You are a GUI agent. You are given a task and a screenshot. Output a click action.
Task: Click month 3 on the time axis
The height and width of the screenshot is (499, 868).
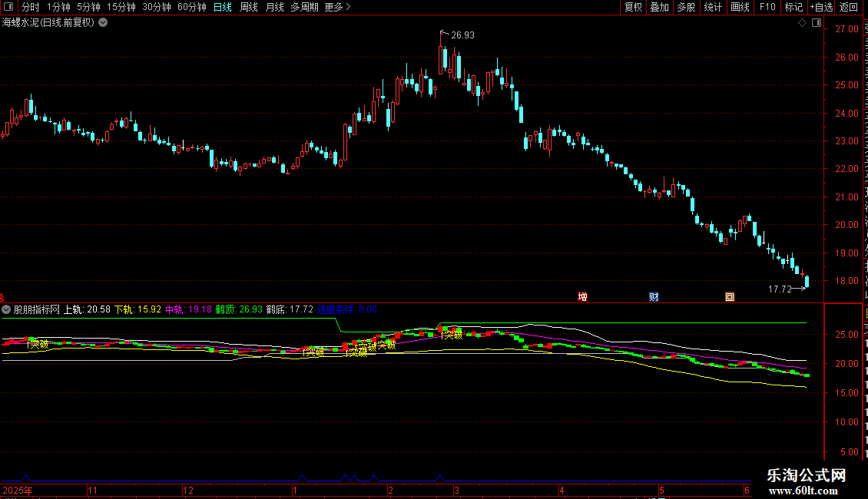click(x=457, y=490)
